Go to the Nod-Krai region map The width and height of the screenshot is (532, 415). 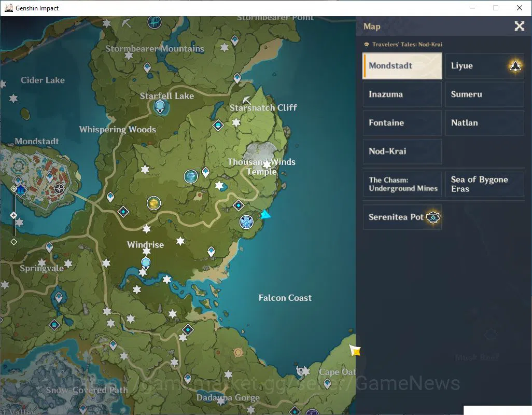(x=402, y=151)
